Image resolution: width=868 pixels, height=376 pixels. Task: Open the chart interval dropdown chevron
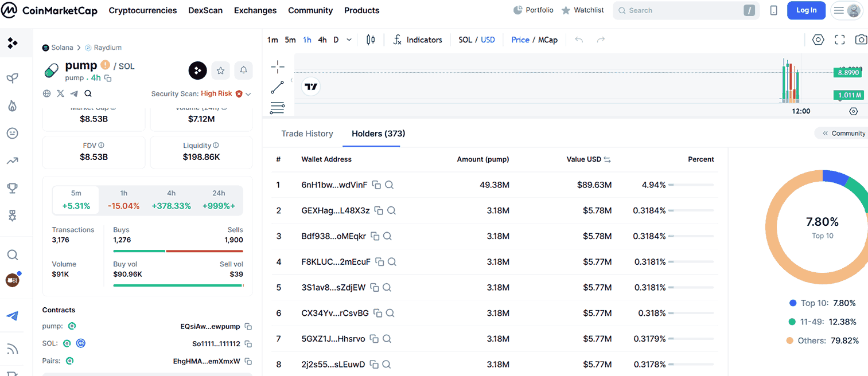click(x=349, y=40)
